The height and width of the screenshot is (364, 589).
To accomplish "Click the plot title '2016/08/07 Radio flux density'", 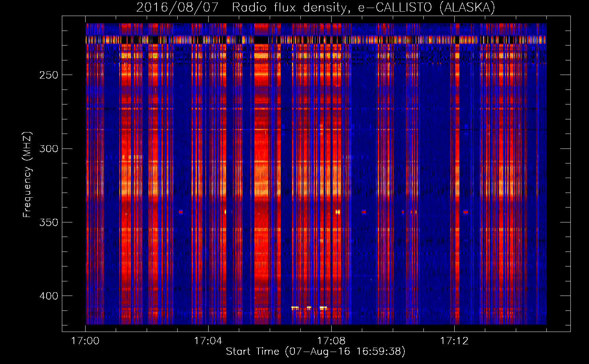I will click(316, 7).
